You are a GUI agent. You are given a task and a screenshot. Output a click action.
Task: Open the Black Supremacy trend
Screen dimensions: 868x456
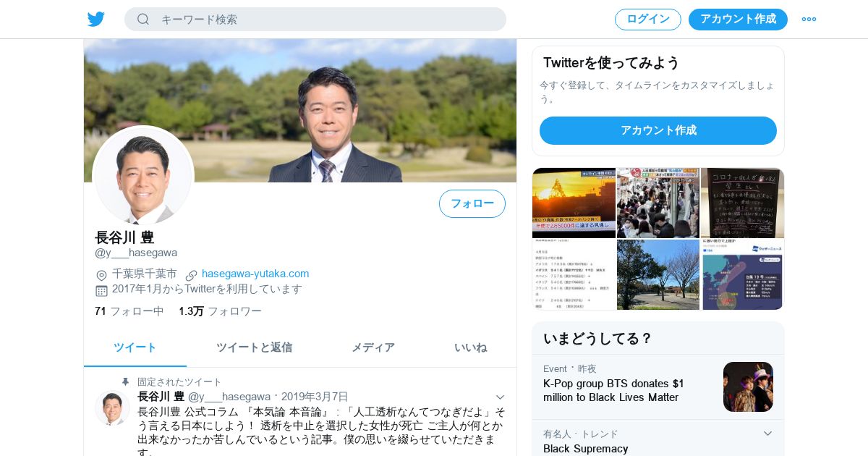point(586,448)
